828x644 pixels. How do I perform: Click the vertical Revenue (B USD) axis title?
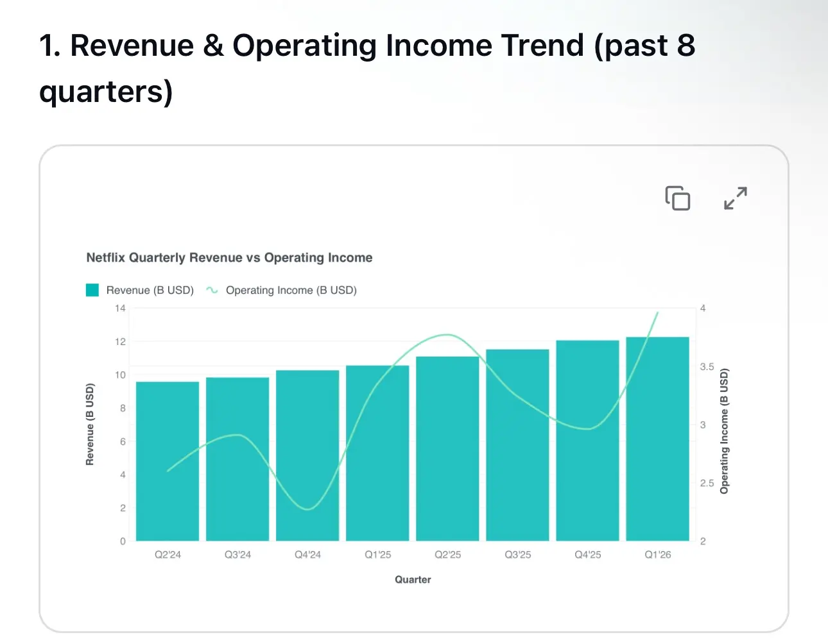(90, 424)
